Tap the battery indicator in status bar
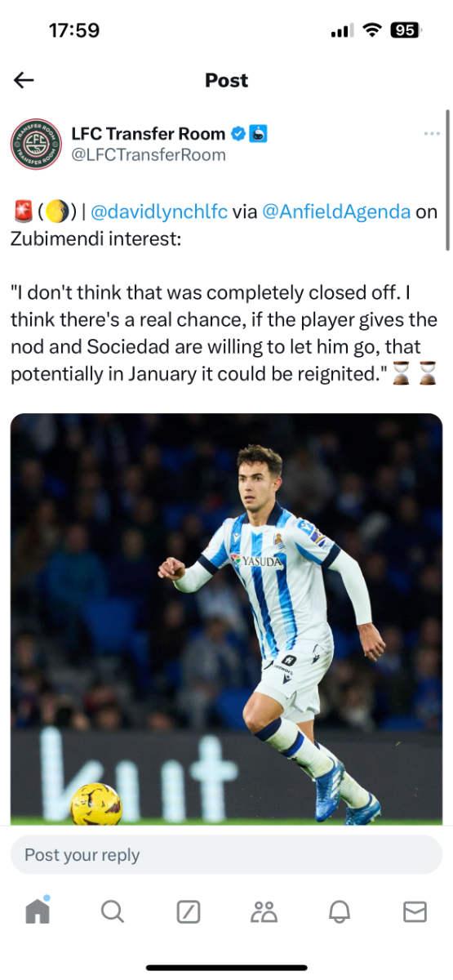Screen dimensions: 453x980 pyautogui.click(x=405, y=30)
